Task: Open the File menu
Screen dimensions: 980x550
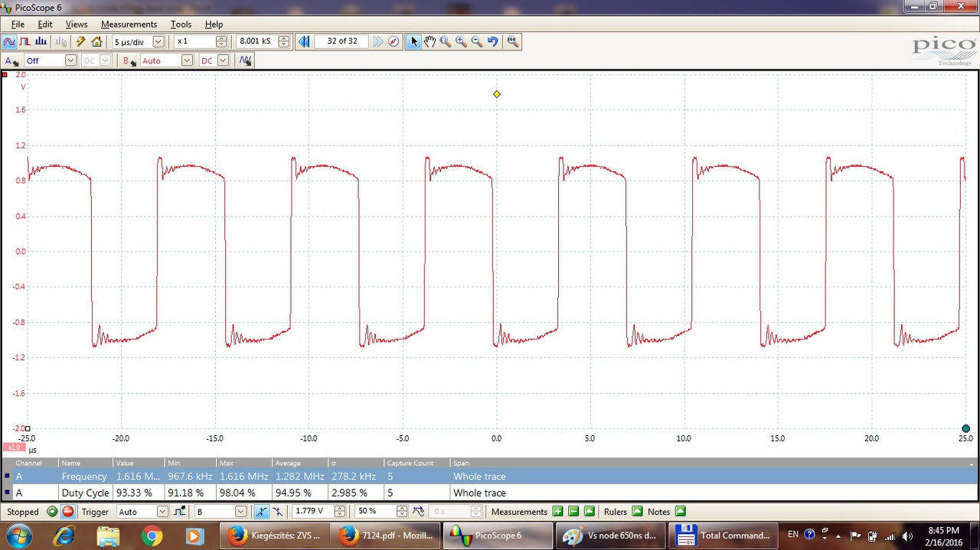Action: pyautogui.click(x=18, y=24)
